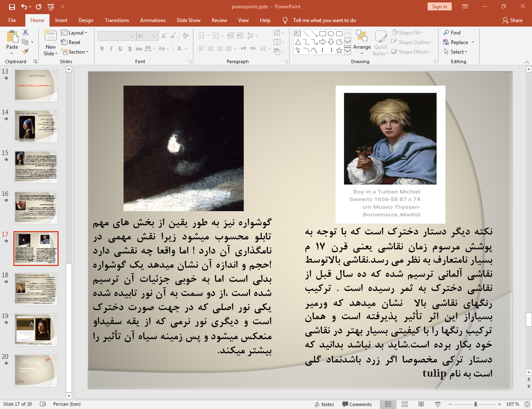Expand the shapes gallery More arrow
Image resolution: width=532 pixels, height=409 pixels.
(x=347, y=50)
